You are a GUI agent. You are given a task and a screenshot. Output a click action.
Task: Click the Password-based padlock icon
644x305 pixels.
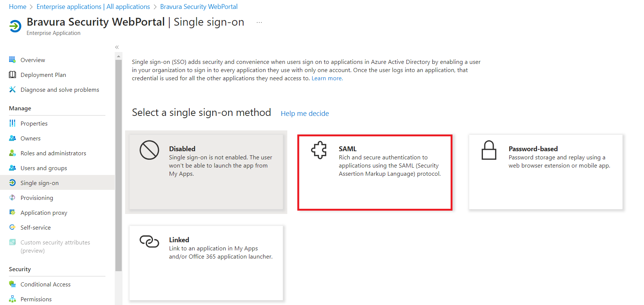489,150
